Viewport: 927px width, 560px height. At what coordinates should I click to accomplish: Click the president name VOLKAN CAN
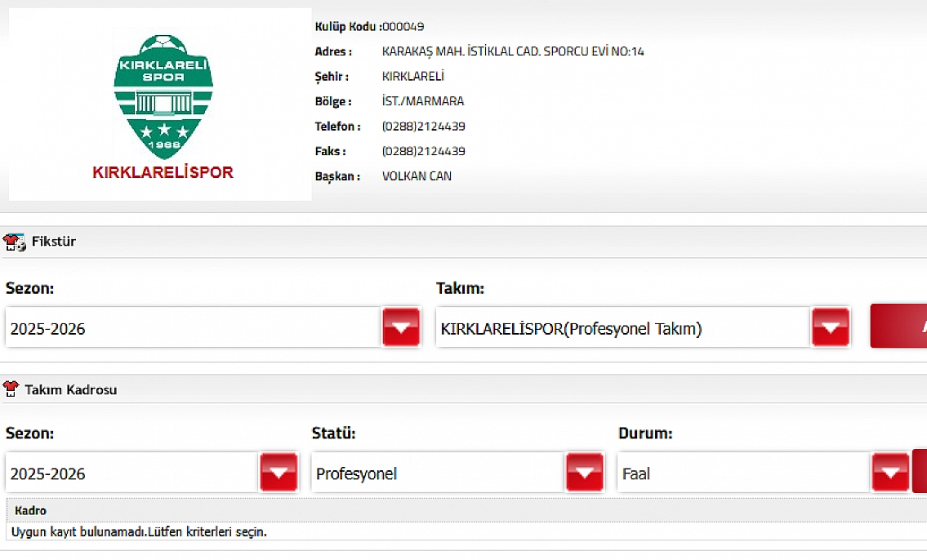click(417, 176)
